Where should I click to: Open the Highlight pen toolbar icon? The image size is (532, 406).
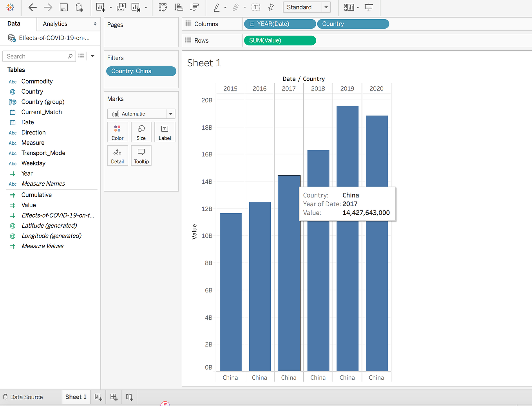pyautogui.click(x=217, y=7)
